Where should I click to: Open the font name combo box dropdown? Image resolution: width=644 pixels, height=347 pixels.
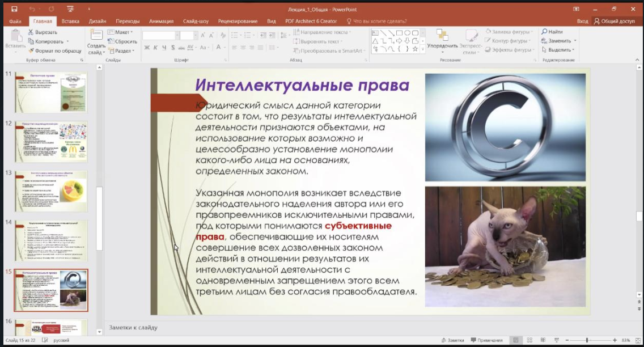[x=177, y=35]
